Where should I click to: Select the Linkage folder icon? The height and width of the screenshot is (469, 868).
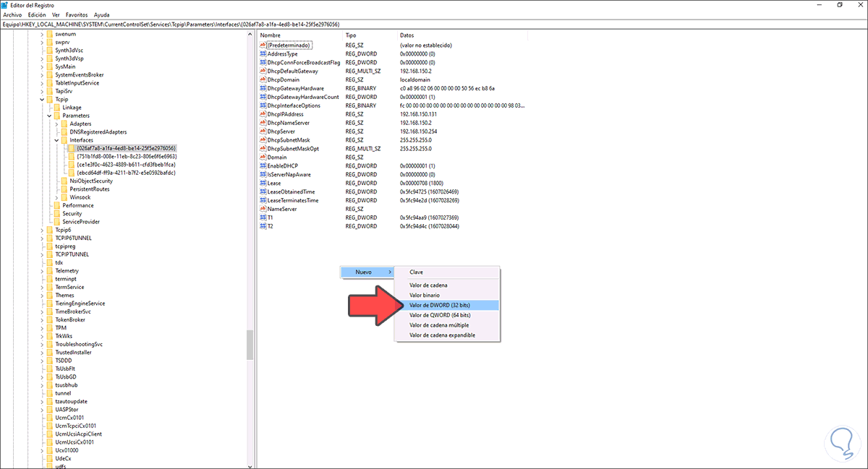[x=57, y=107]
